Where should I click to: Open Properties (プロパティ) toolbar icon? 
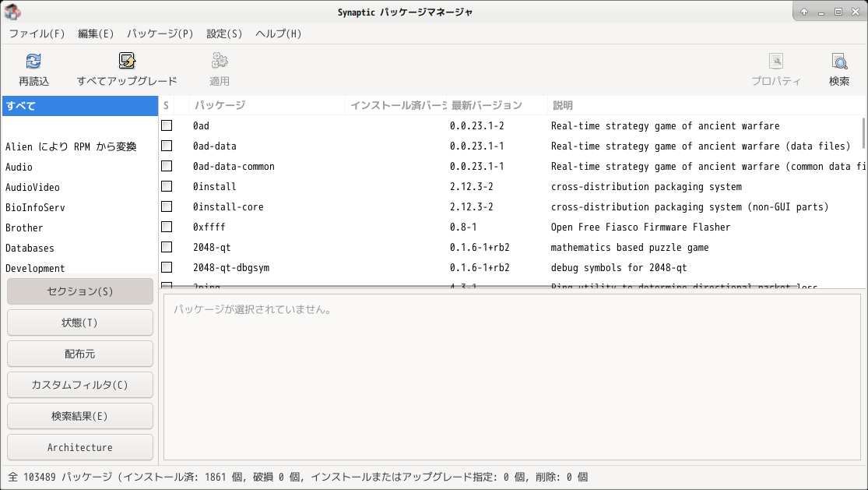pos(776,61)
